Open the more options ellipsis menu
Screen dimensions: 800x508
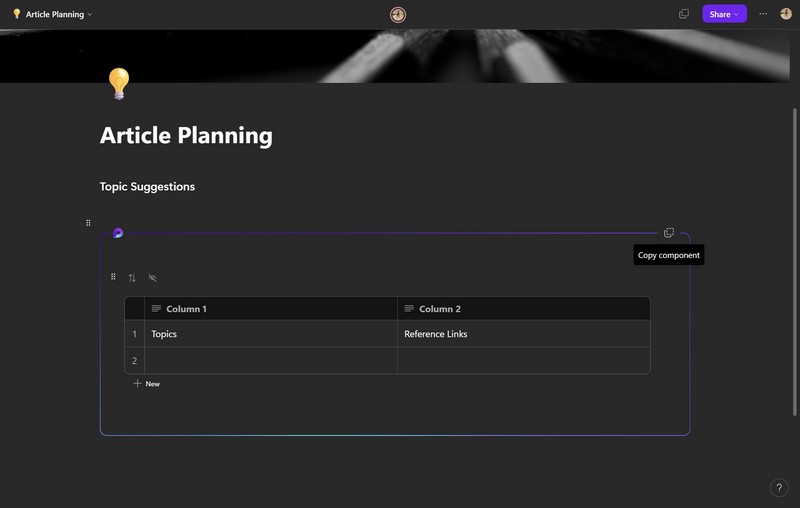[x=763, y=14]
